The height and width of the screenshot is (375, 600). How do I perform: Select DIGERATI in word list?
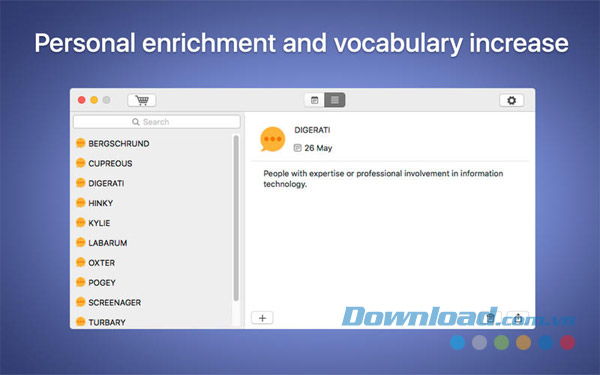pos(106,183)
